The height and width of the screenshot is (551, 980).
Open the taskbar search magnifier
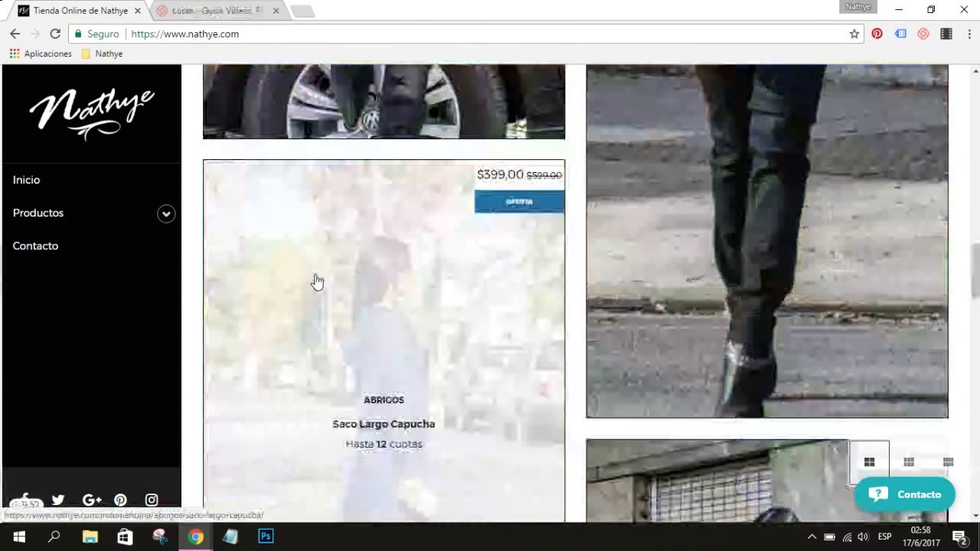(x=54, y=536)
